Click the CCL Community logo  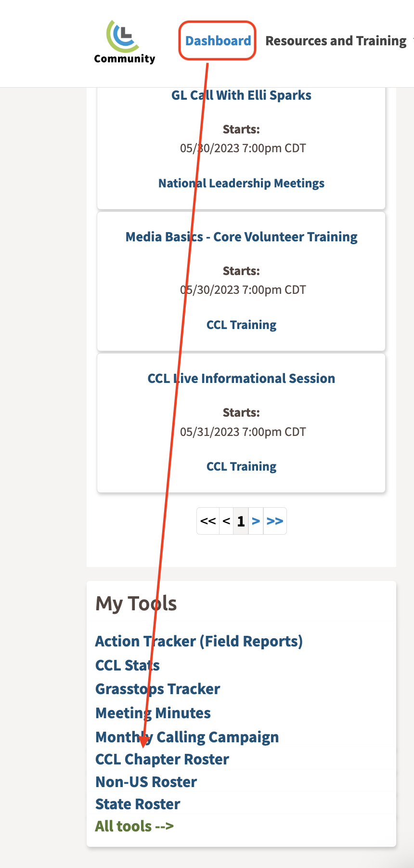pyautogui.click(x=124, y=42)
